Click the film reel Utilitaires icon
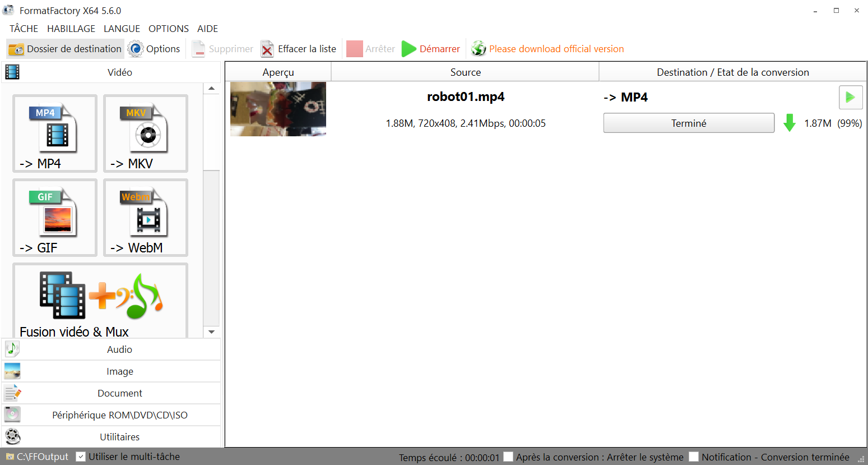 pos(12,436)
